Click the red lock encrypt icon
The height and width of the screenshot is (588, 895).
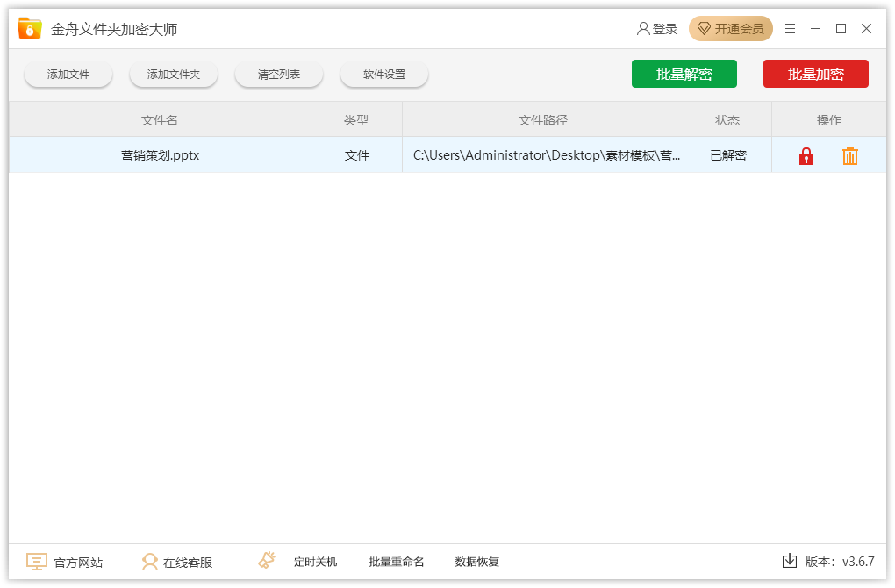[805, 156]
